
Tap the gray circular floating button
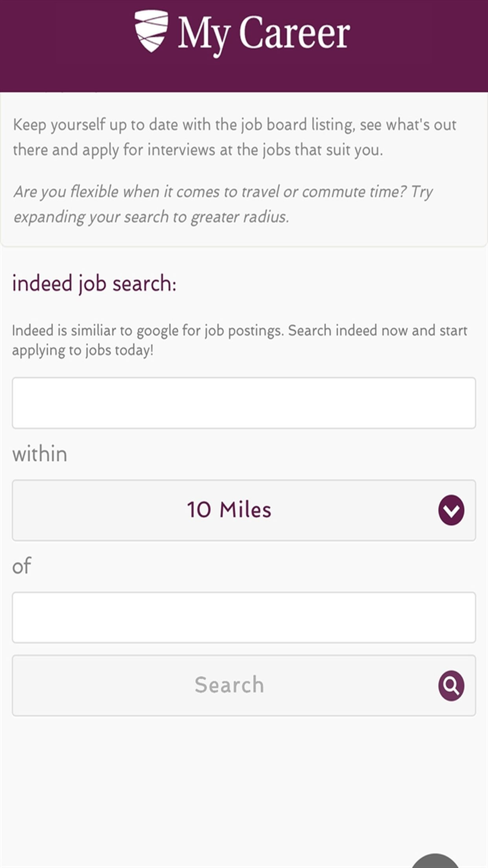pyautogui.click(x=435, y=862)
